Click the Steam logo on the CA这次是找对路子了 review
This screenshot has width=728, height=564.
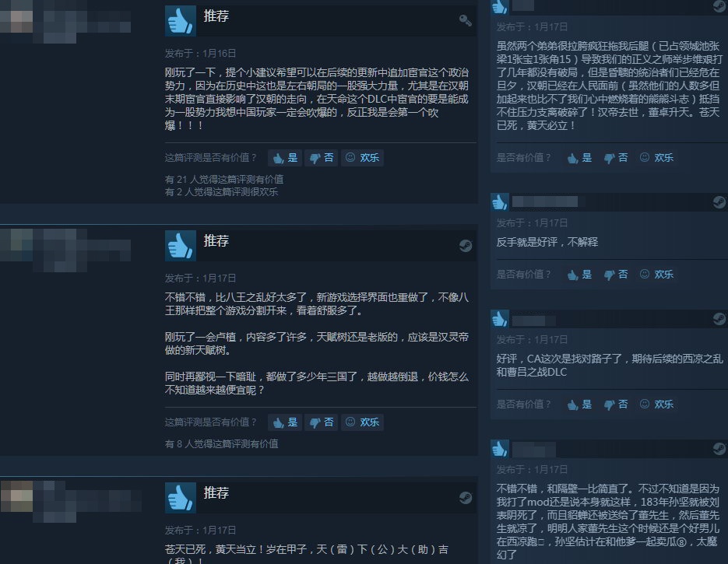[x=719, y=319]
